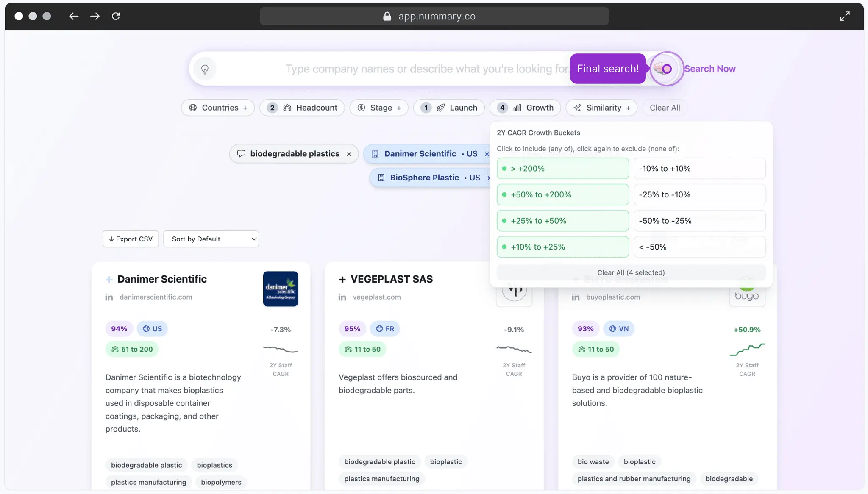Image resolution: width=868 pixels, height=494 pixels.
Task: Toggle the -50% to -25% bucket
Action: coord(700,221)
